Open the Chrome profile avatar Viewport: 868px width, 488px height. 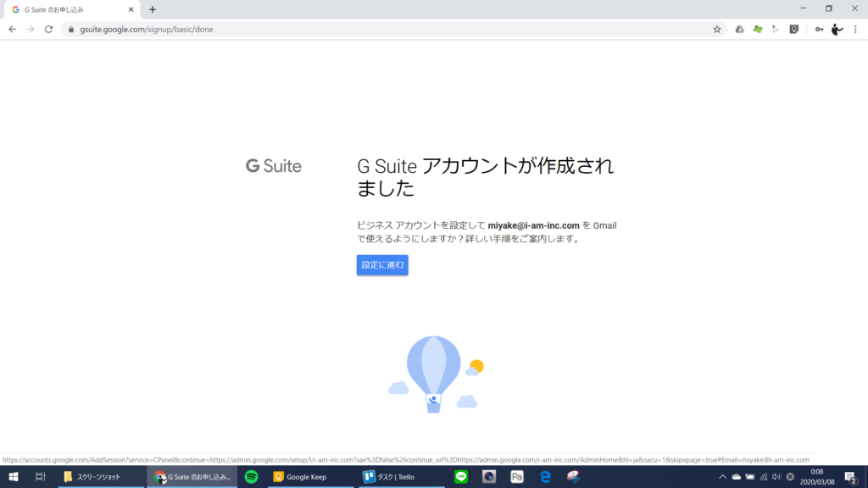[x=837, y=30]
